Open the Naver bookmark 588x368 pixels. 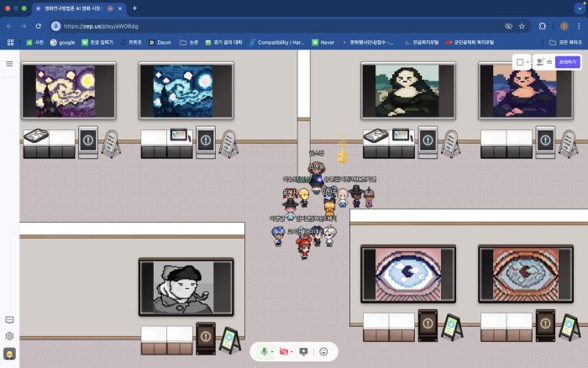pyautogui.click(x=323, y=42)
